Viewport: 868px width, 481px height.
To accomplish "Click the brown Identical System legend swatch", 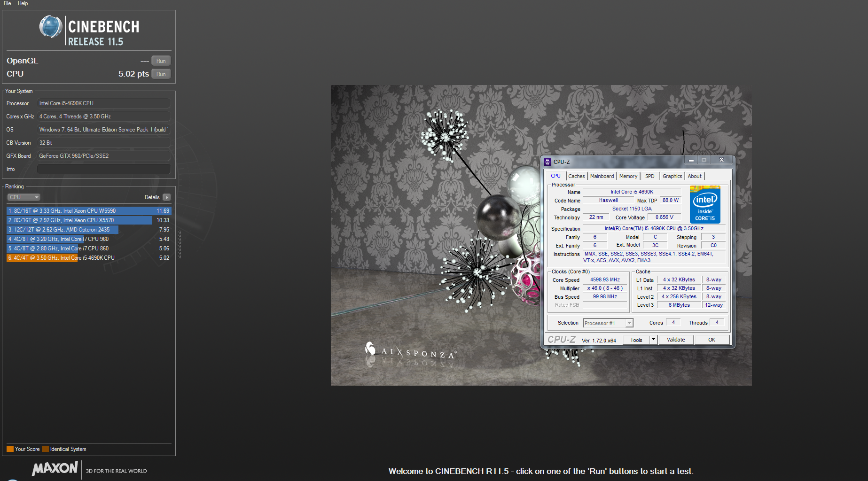I will point(45,449).
